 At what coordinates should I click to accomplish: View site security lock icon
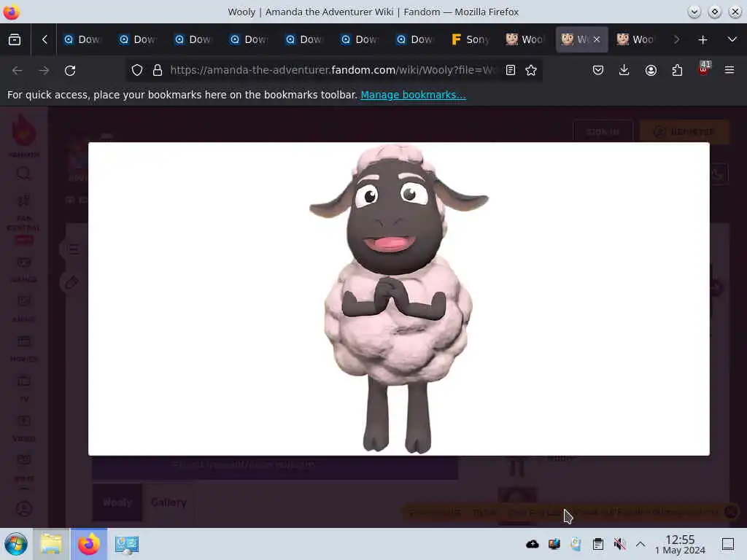click(158, 71)
